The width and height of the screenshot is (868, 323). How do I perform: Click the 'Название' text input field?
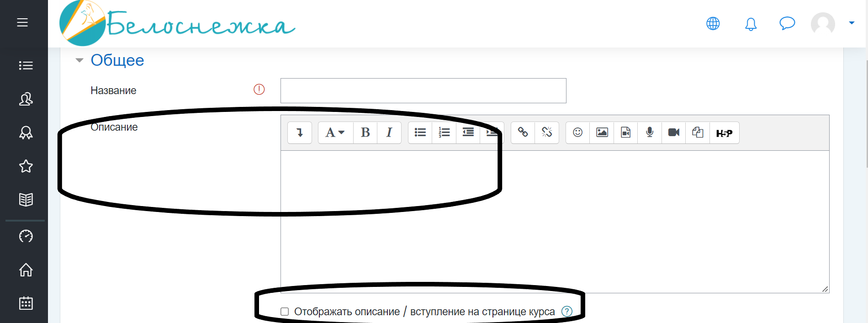pos(423,90)
